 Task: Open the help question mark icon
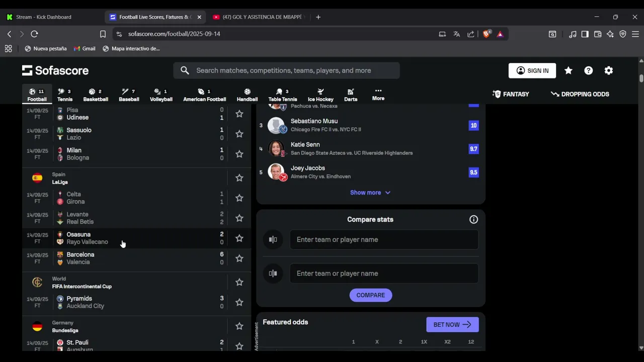tap(589, 70)
